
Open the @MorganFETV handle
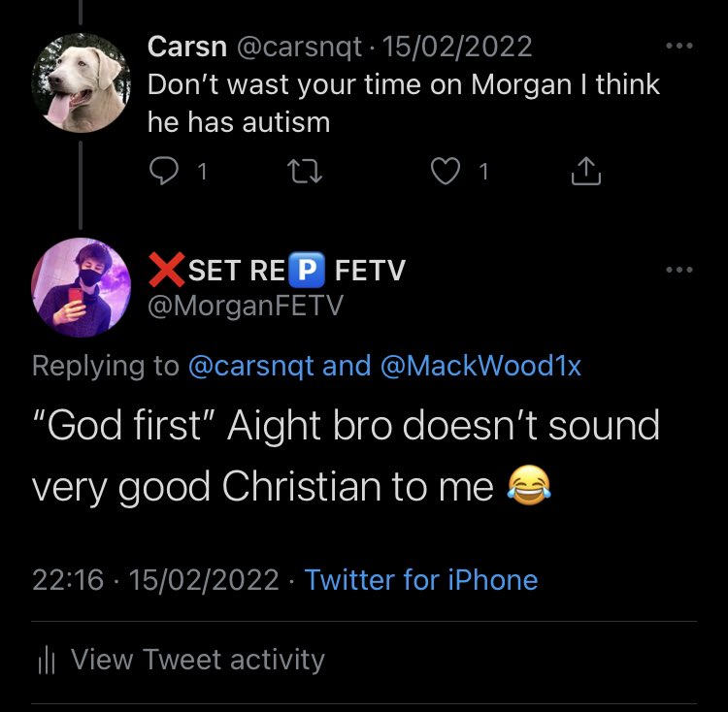coord(246,305)
